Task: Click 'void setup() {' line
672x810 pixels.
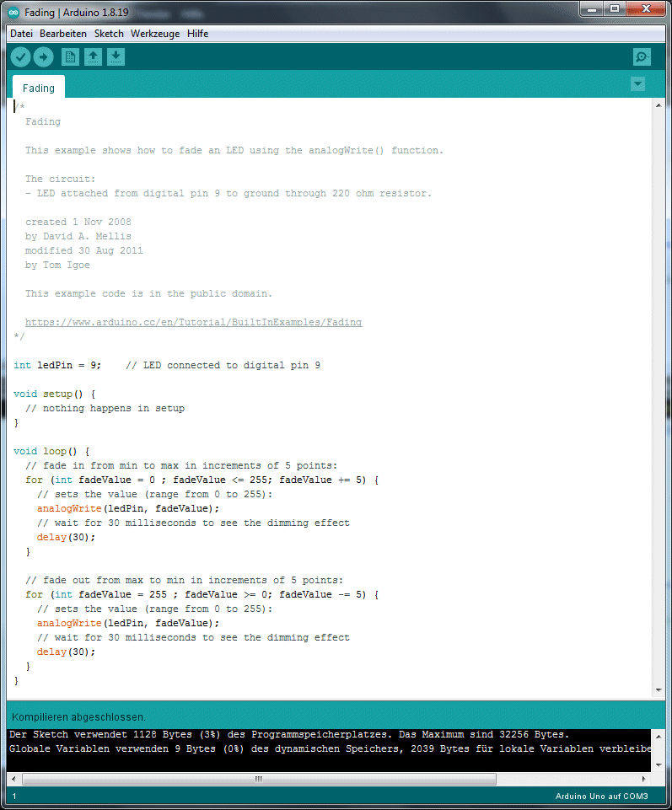Action: [54, 394]
